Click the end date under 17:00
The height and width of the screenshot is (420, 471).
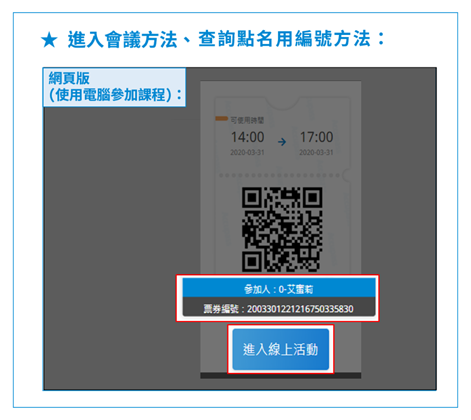pyautogui.click(x=316, y=152)
